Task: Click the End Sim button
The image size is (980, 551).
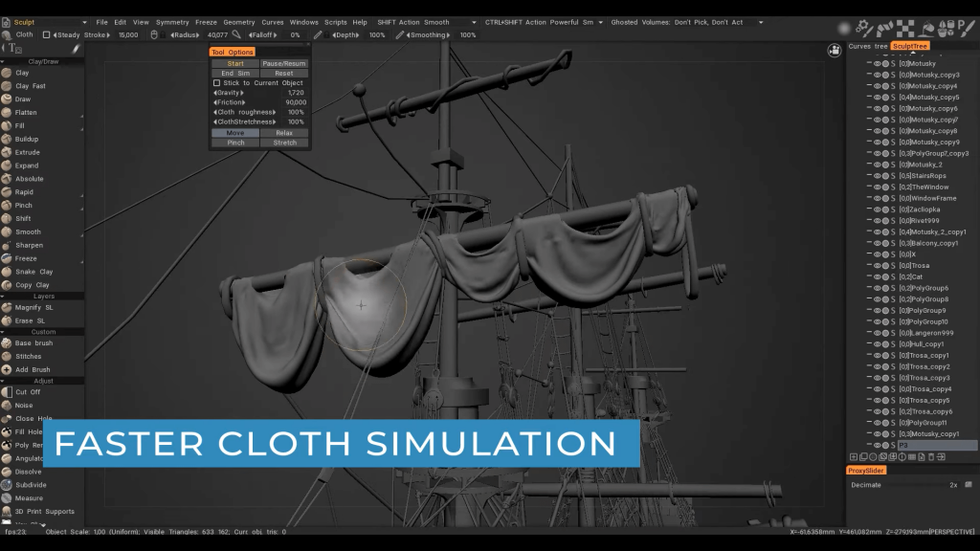Action: 235,73
